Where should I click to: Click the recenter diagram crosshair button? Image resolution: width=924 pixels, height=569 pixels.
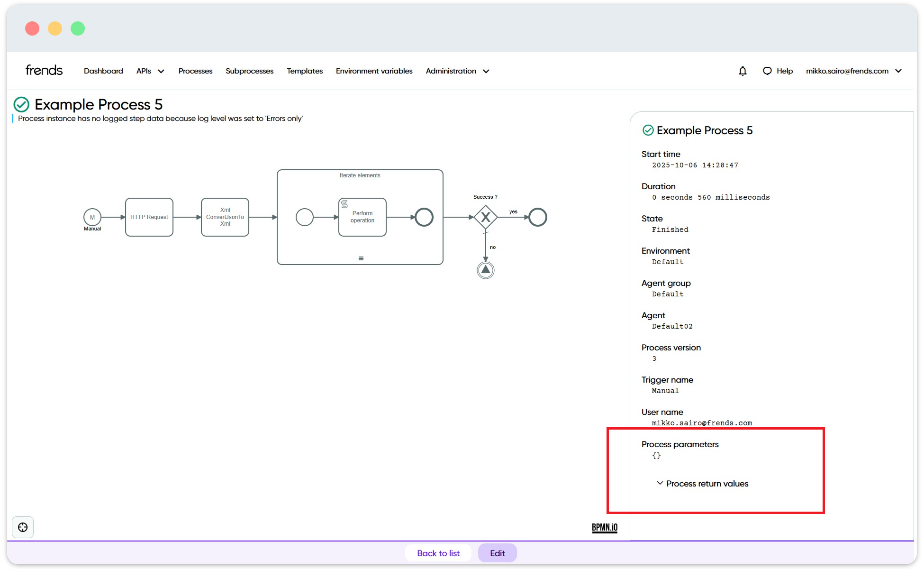coord(23,527)
